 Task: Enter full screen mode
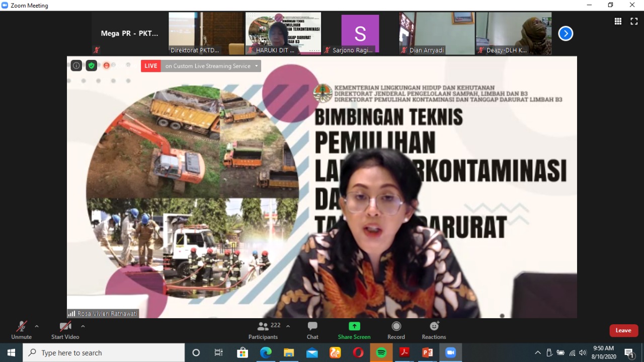coord(634,21)
